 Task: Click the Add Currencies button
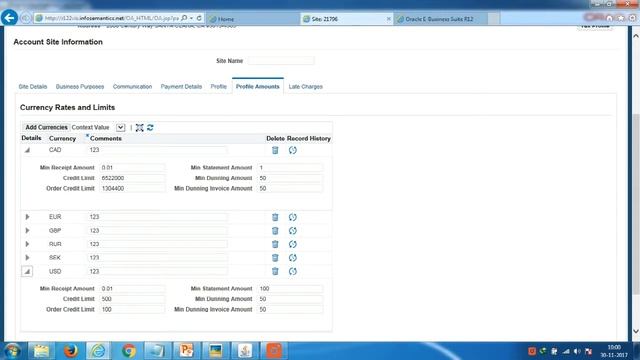(x=46, y=127)
